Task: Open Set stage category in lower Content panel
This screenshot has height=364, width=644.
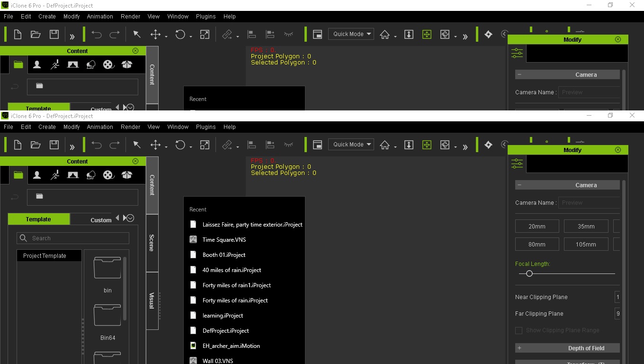Action: (x=73, y=175)
